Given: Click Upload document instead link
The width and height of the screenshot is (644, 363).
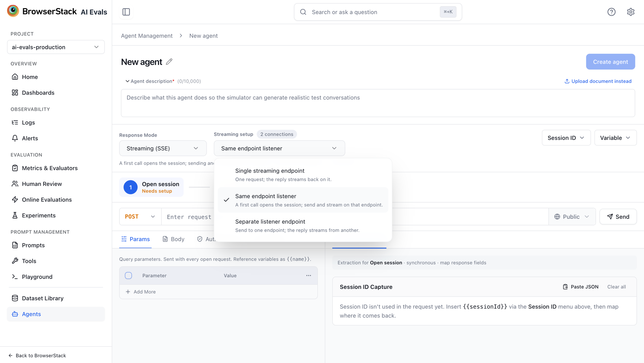Looking at the screenshot, I should point(598,81).
